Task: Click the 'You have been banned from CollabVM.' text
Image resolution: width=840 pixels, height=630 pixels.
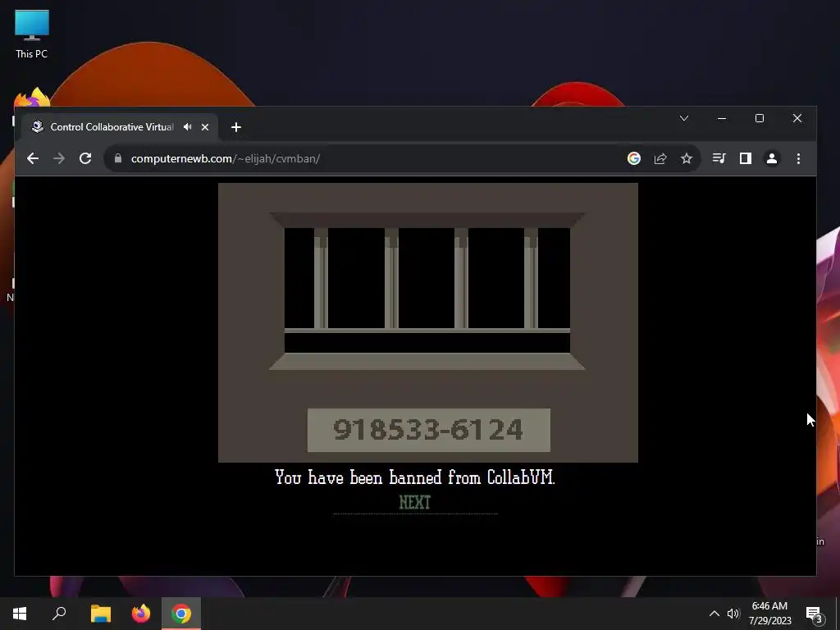Action: 414,477
